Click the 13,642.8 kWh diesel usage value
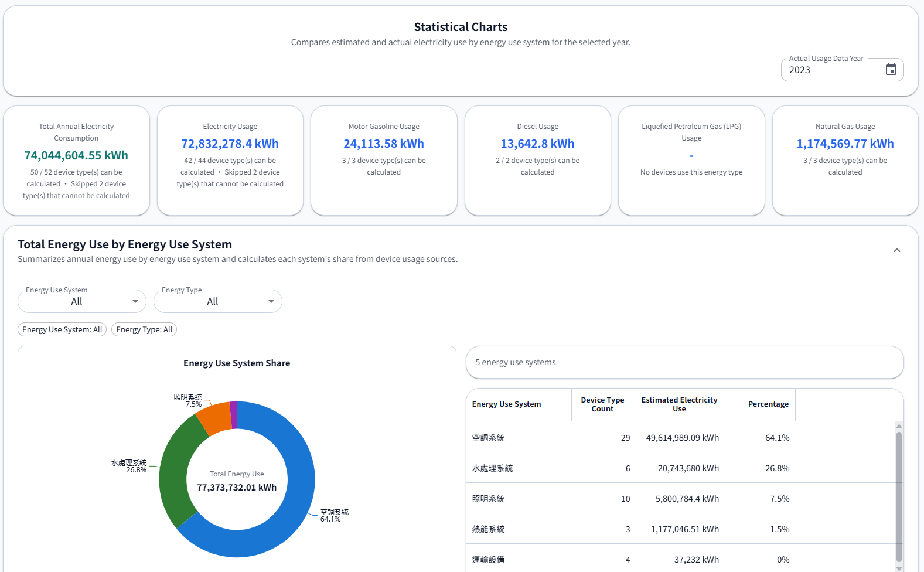The height and width of the screenshot is (572, 924). pyautogui.click(x=537, y=144)
